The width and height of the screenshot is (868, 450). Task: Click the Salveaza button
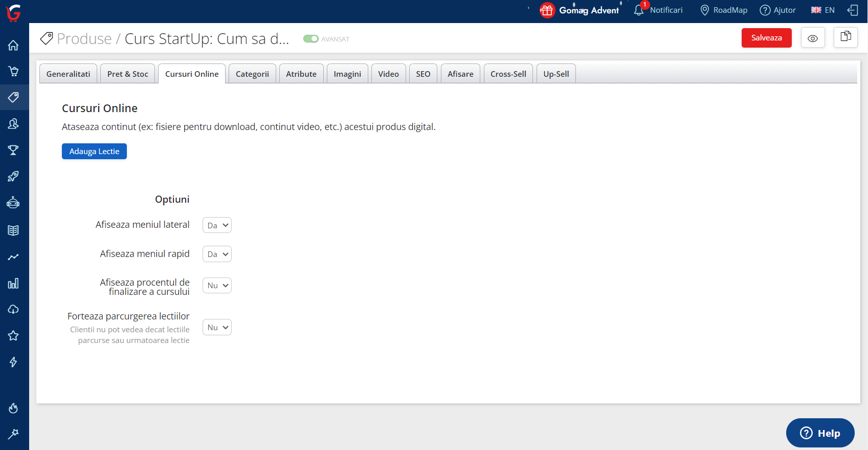(x=766, y=38)
